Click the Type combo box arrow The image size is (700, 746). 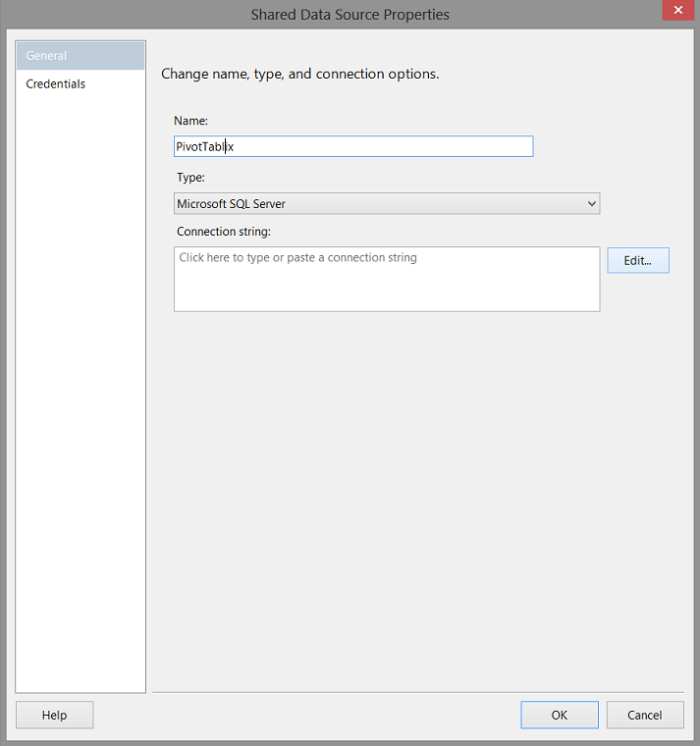click(591, 204)
